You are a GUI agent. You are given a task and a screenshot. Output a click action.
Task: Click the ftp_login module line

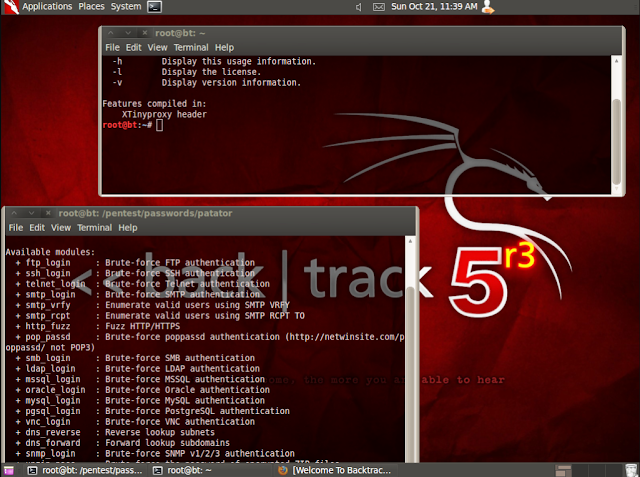click(135, 263)
